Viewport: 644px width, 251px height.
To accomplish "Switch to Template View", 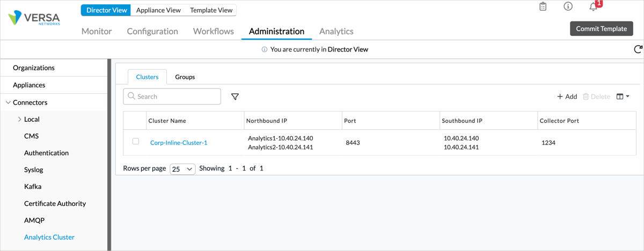I will (210, 10).
